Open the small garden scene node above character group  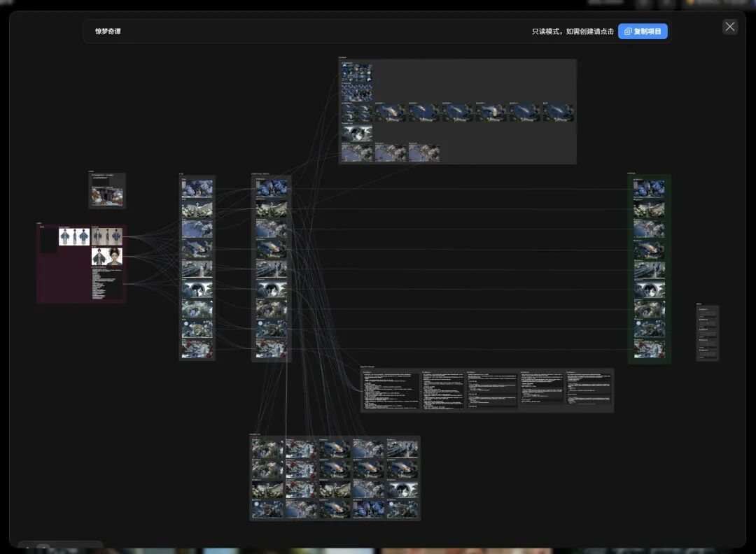(x=107, y=191)
